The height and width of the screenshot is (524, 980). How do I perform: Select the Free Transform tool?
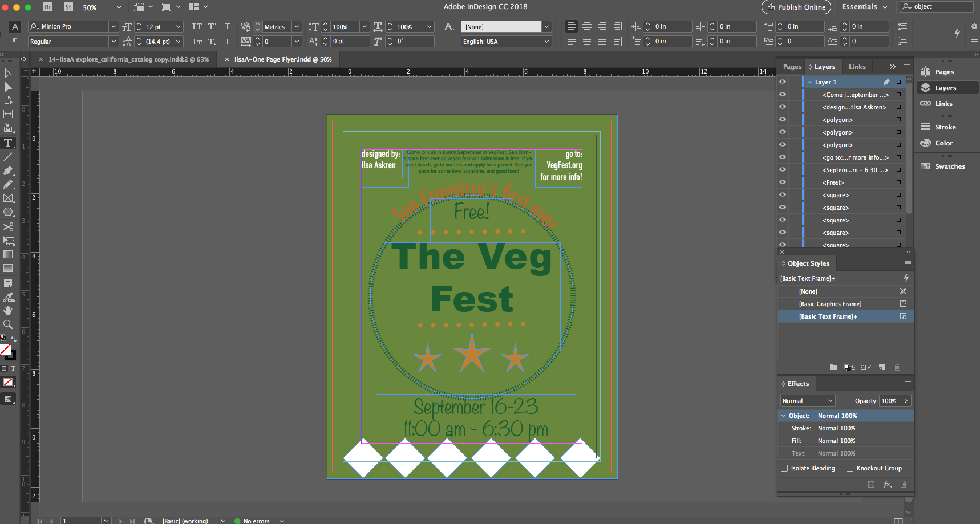(8, 240)
